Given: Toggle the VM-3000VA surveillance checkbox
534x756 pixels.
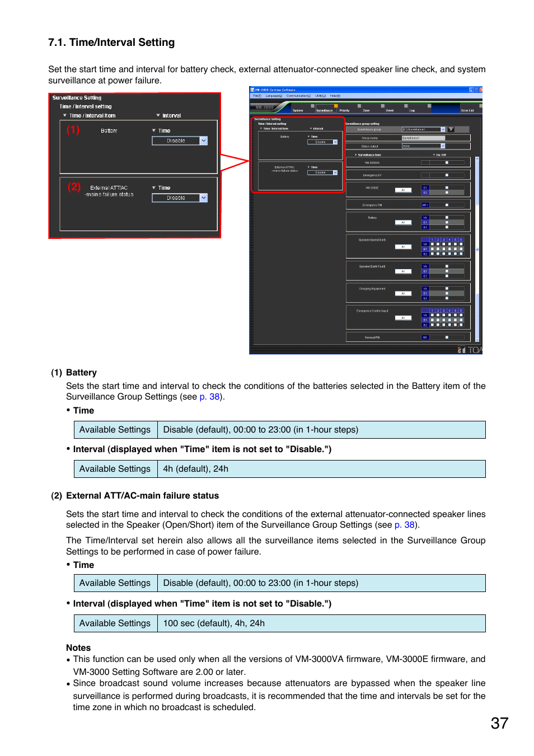Looking at the screenshot, I should [x=447, y=163].
